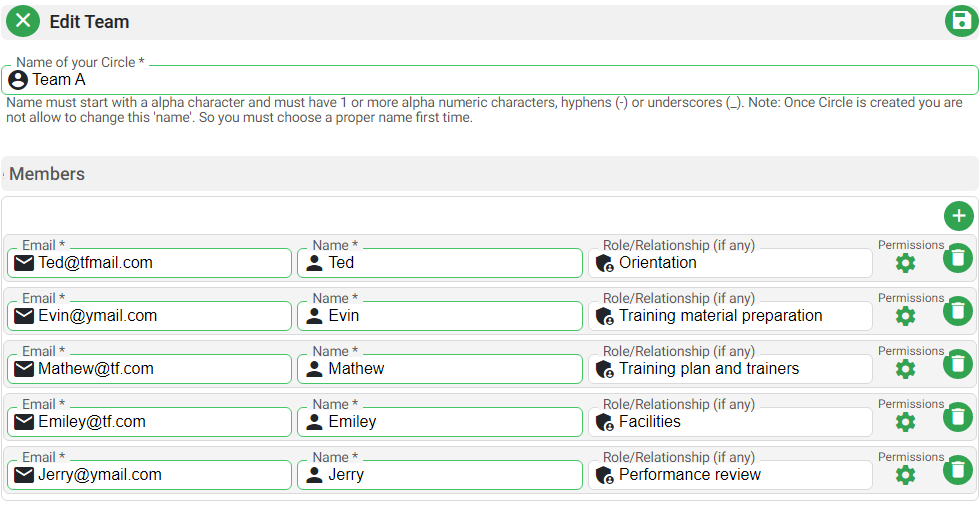The image size is (980, 508).
Task: Edit the Ted@tfmail.com email field
Action: pyautogui.click(x=160, y=263)
